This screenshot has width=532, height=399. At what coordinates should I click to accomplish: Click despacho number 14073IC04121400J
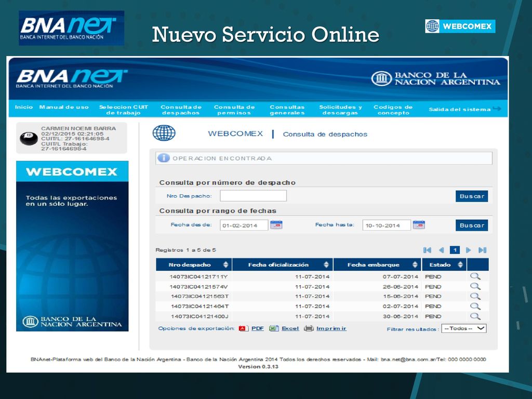point(199,316)
